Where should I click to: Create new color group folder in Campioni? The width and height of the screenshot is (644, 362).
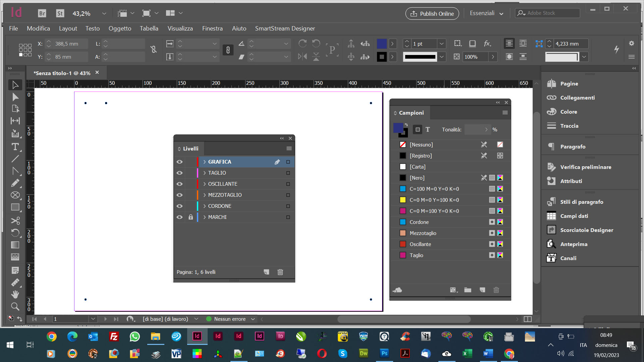click(x=468, y=290)
